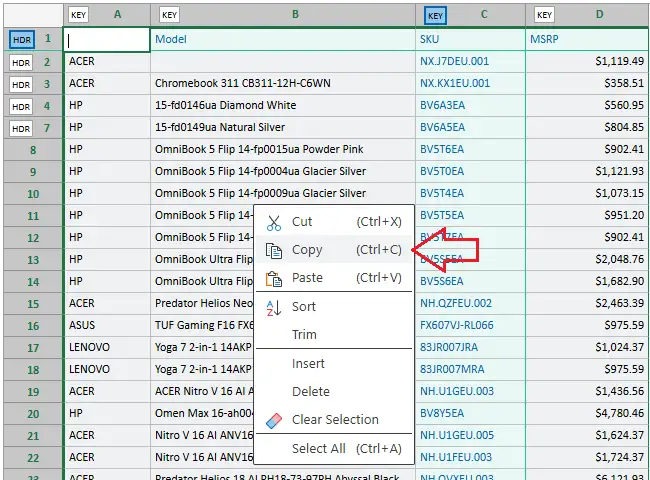Click the clipboard Paste icon in context menu
Viewport: 650px width, 480px height.
[274, 279]
